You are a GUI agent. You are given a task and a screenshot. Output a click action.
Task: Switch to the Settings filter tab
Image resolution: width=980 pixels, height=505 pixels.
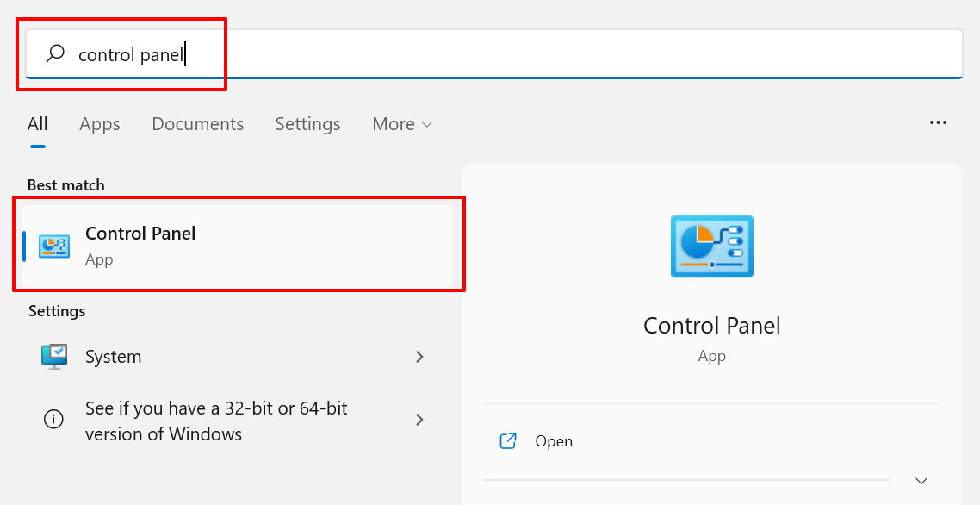pos(307,124)
